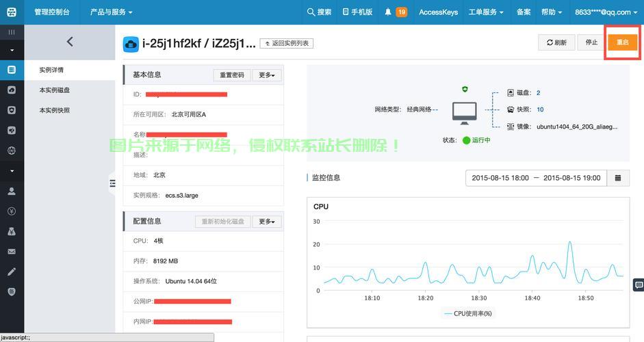644x342 pixels.
Task: Click the magnifier 搜索 search icon
Action: (x=311, y=12)
